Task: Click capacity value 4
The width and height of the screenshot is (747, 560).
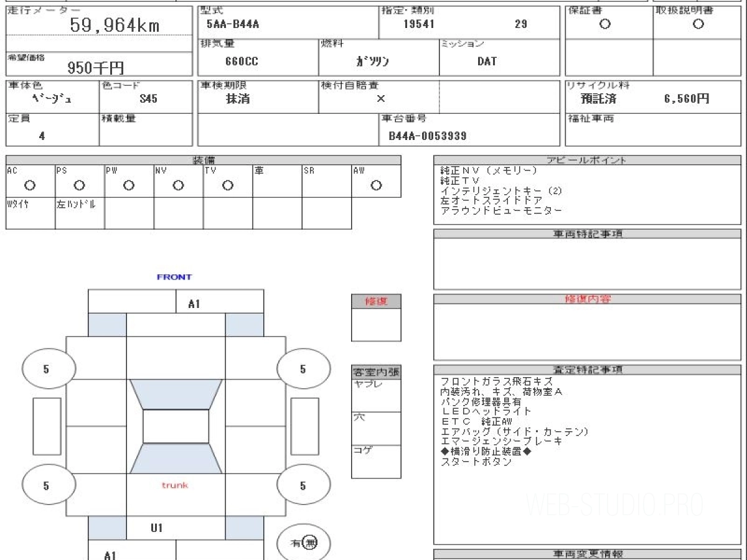Action: point(42,136)
